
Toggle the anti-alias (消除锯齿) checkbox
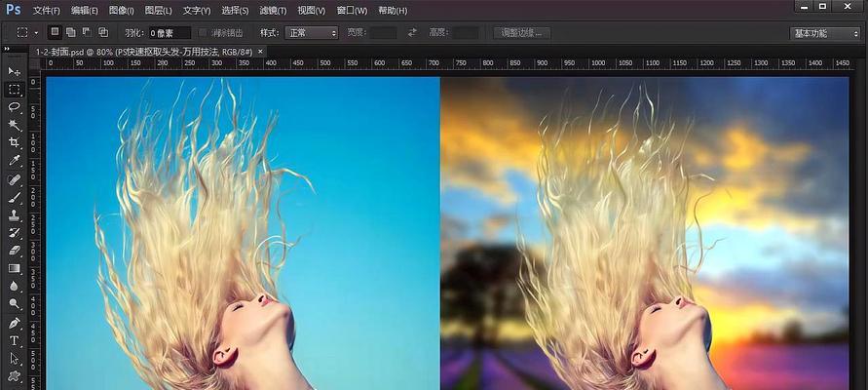click(203, 33)
